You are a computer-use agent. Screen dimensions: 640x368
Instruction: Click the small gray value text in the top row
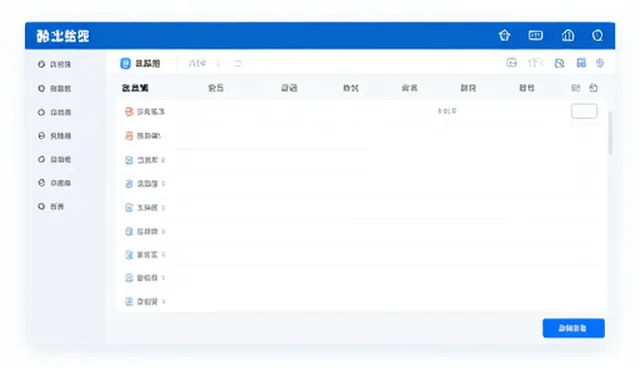click(447, 111)
